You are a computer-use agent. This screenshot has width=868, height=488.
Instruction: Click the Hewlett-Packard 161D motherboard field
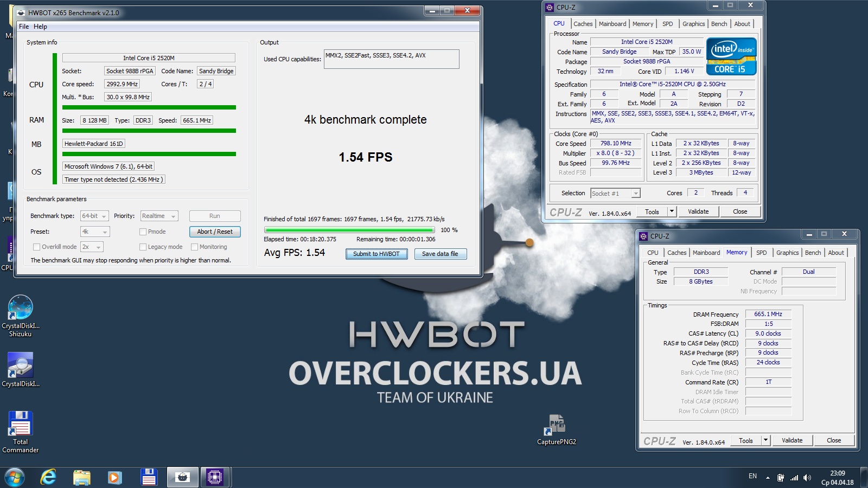click(x=94, y=144)
